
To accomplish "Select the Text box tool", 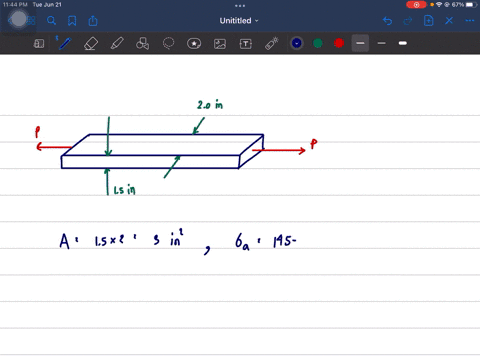I will click(246, 44).
